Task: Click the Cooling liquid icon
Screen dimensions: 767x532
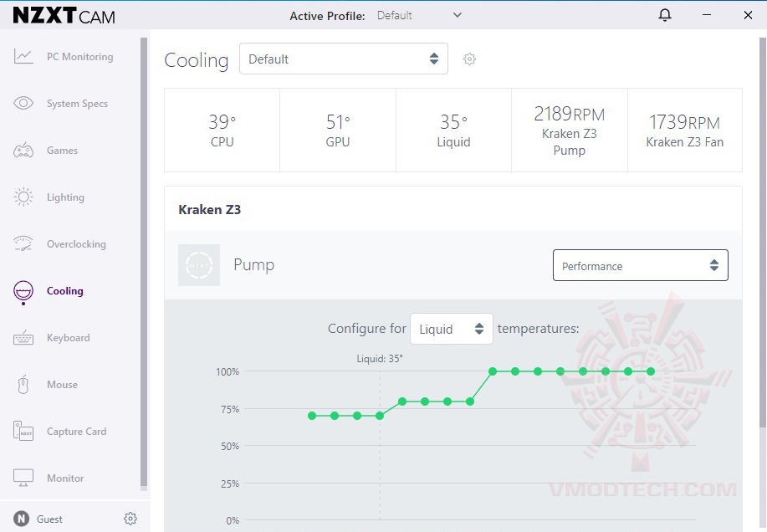Action: click(x=23, y=292)
